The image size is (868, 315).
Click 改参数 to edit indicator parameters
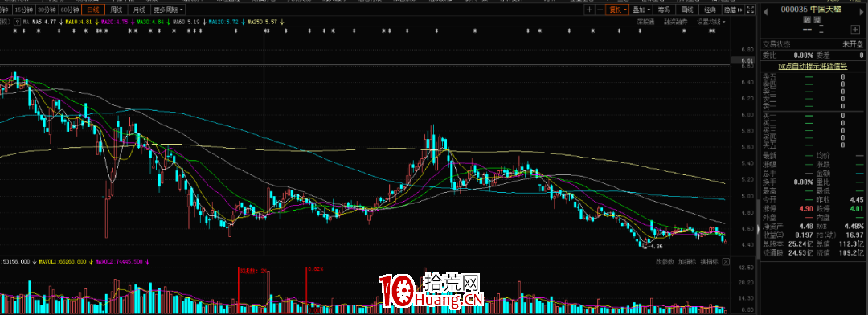(665, 262)
